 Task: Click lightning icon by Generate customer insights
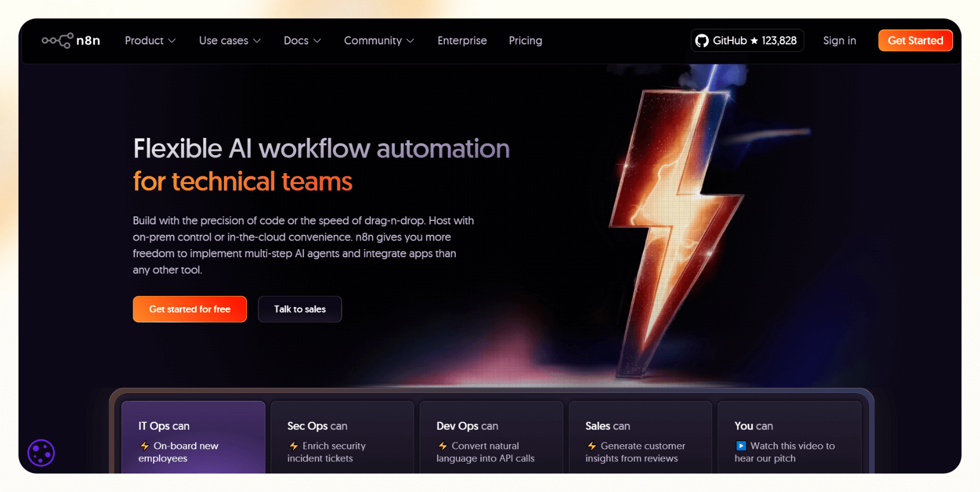[x=592, y=446]
